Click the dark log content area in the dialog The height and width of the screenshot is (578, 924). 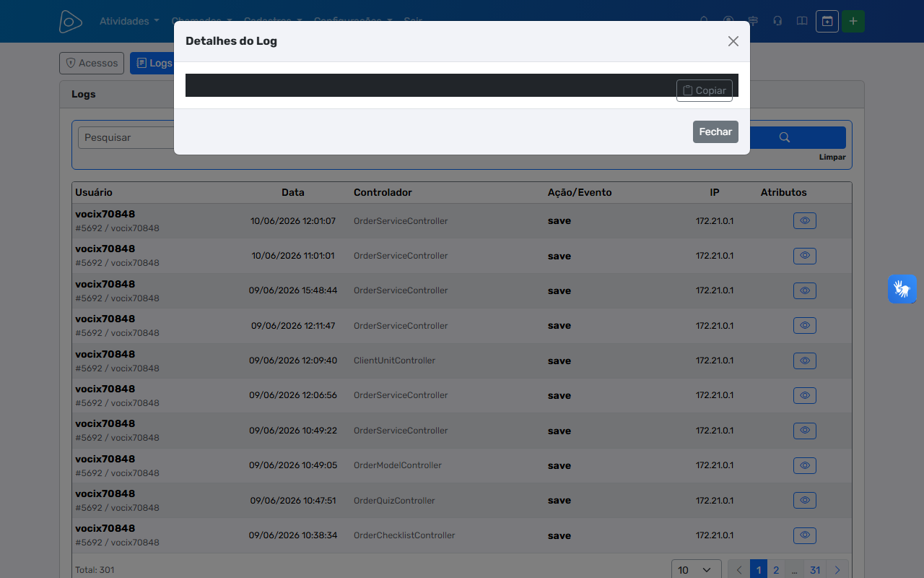pyautogui.click(x=462, y=85)
